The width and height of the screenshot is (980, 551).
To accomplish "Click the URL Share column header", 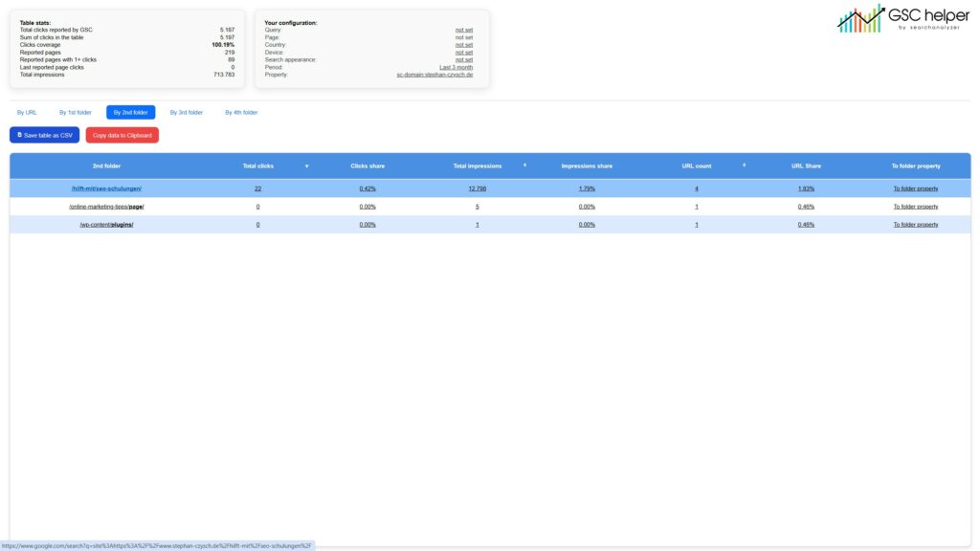I will tap(806, 166).
